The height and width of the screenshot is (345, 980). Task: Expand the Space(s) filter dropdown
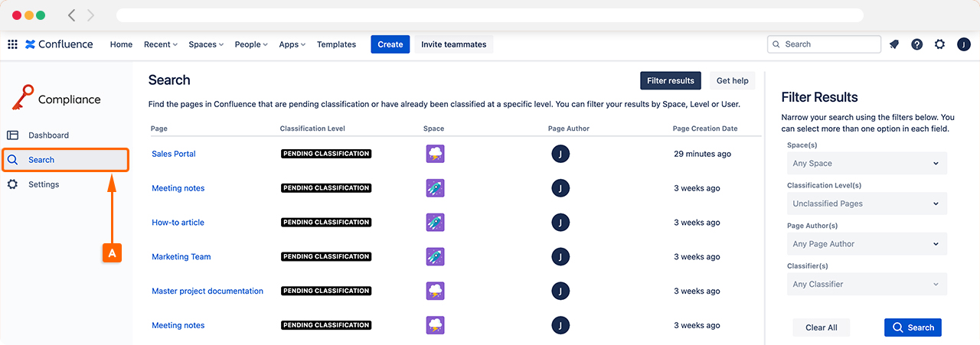pos(866,163)
